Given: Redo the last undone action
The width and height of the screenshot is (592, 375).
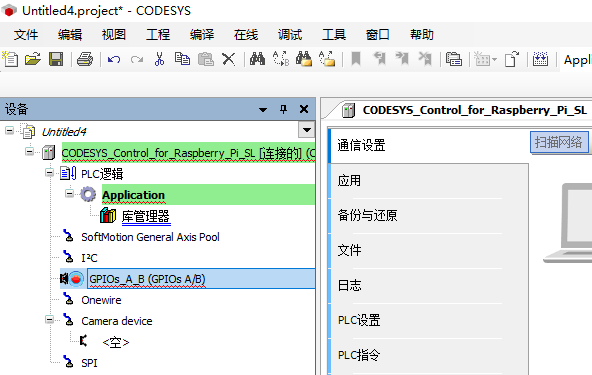Looking at the screenshot, I should 137,59.
